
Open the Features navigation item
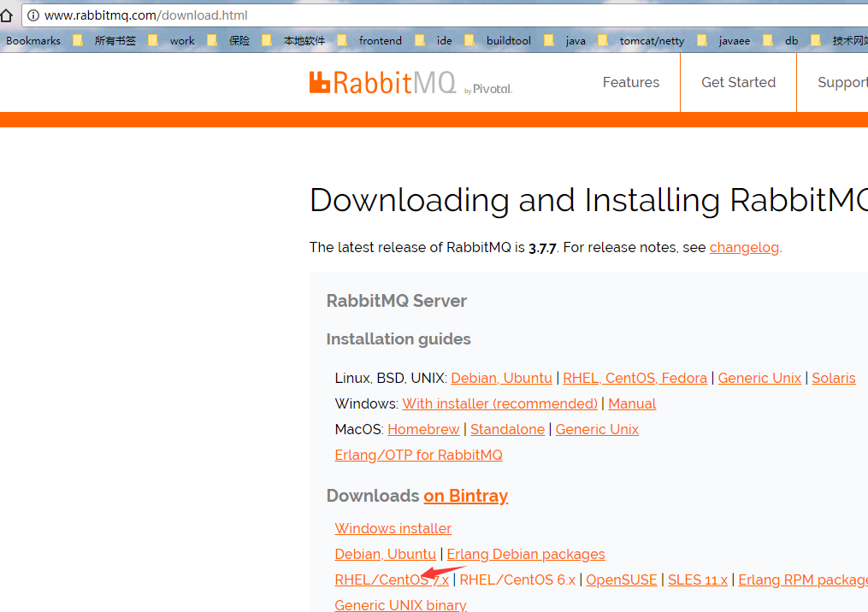(631, 82)
